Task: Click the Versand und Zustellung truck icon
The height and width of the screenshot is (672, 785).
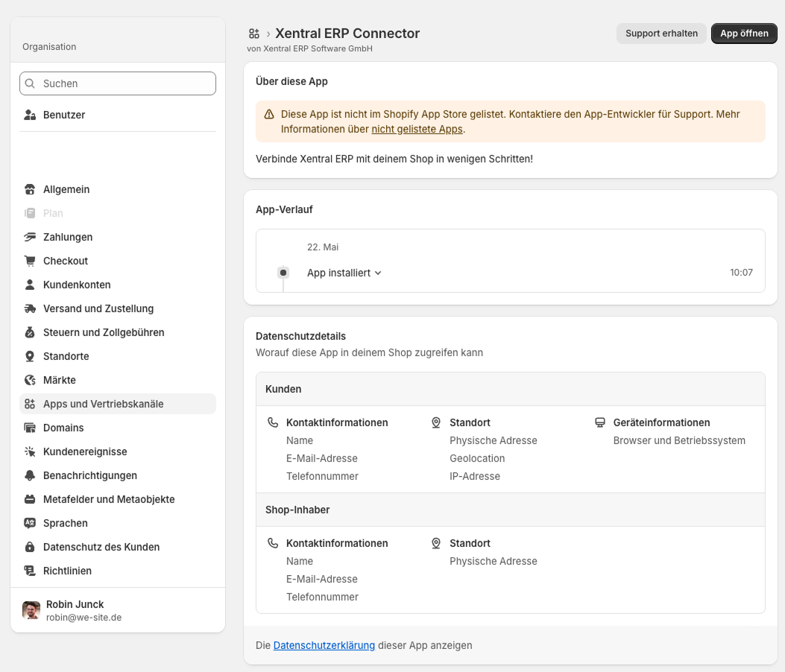Action: pos(30,308)
